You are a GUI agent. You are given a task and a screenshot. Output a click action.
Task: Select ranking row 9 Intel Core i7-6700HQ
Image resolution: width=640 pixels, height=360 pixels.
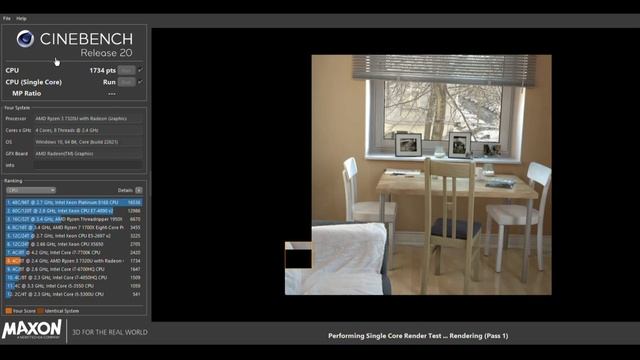tap(74, 269)
